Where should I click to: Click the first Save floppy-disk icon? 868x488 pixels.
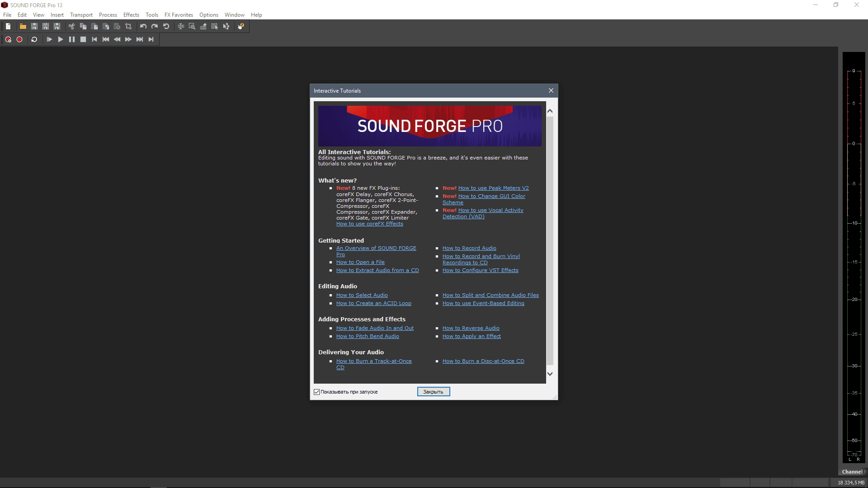(34, 27)
